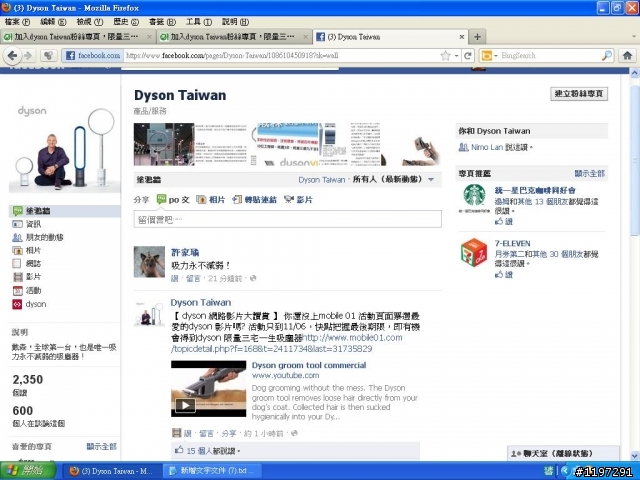Bookmark this page with the star icon
The width and height of the screenshot is (640, 480).
[x=446, y=56]
